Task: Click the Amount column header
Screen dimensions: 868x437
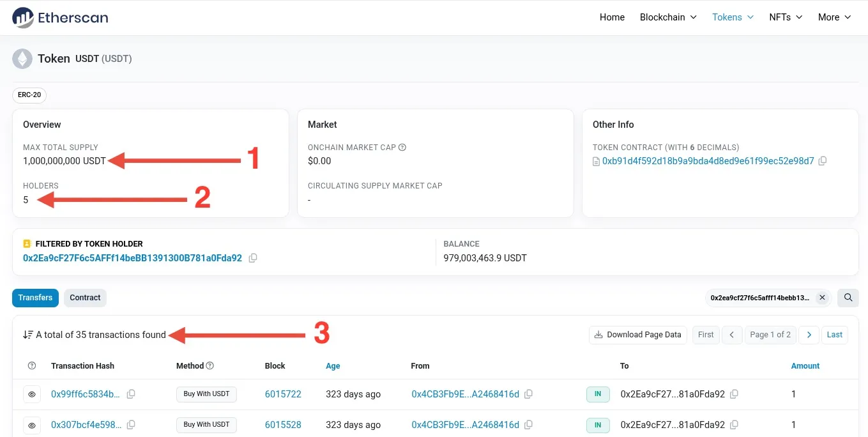Action: click(805, 366)
